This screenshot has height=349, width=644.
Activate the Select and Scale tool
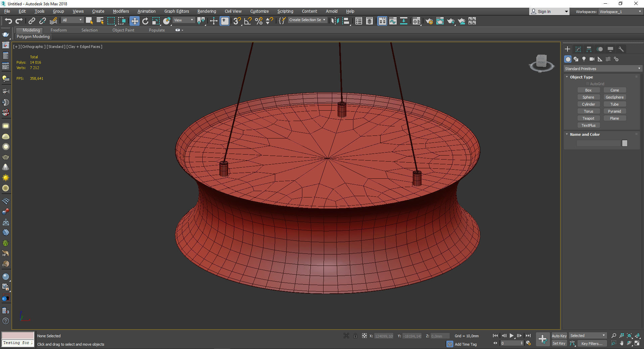tap(156, 21)
